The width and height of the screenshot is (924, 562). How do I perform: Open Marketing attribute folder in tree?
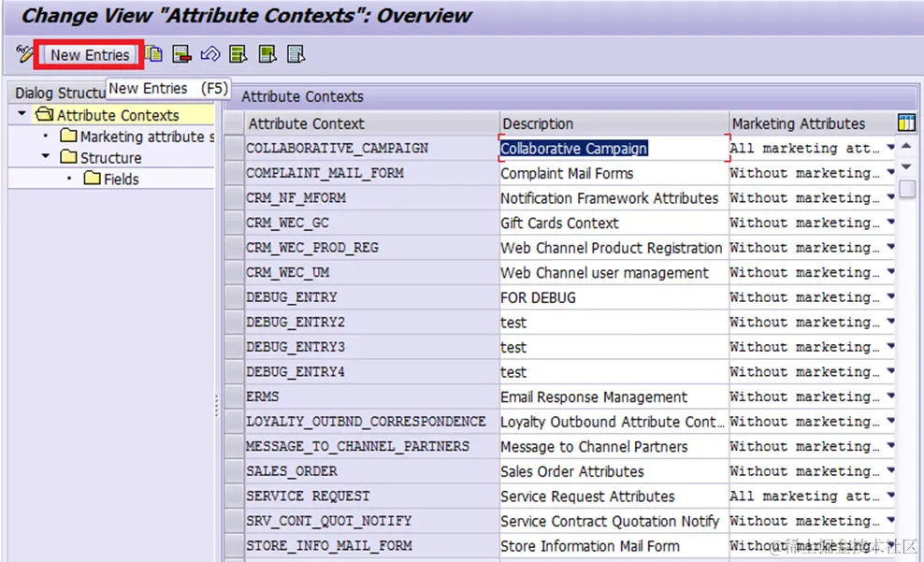[x=137, y=137]
